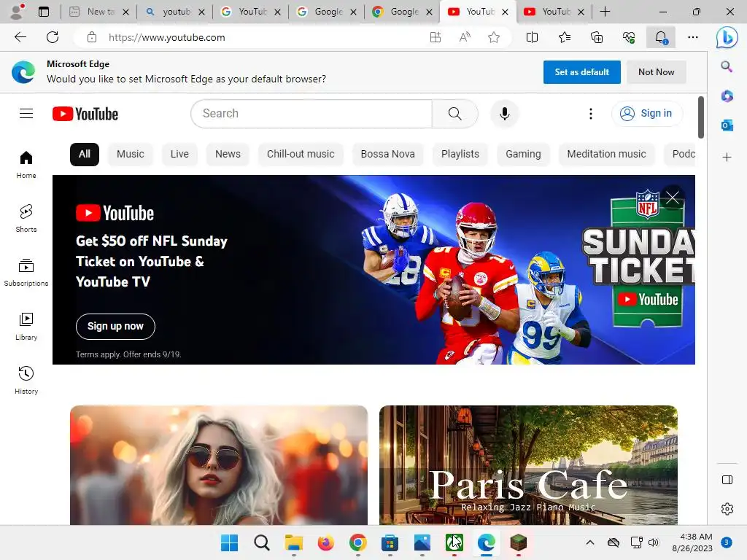Select the Bossa Nova chip
This screenshot has width=747, height=560.
point(388,155)
